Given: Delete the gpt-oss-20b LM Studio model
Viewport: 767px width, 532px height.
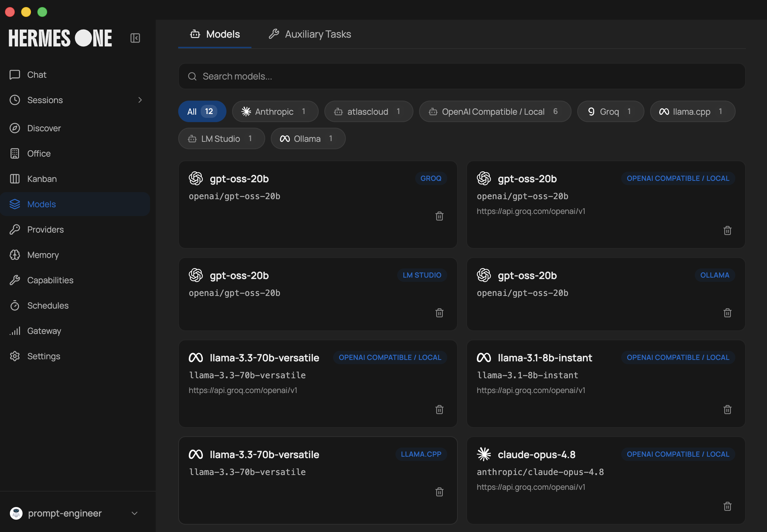Looking at the screenshot, I should [x=439, y=313].
